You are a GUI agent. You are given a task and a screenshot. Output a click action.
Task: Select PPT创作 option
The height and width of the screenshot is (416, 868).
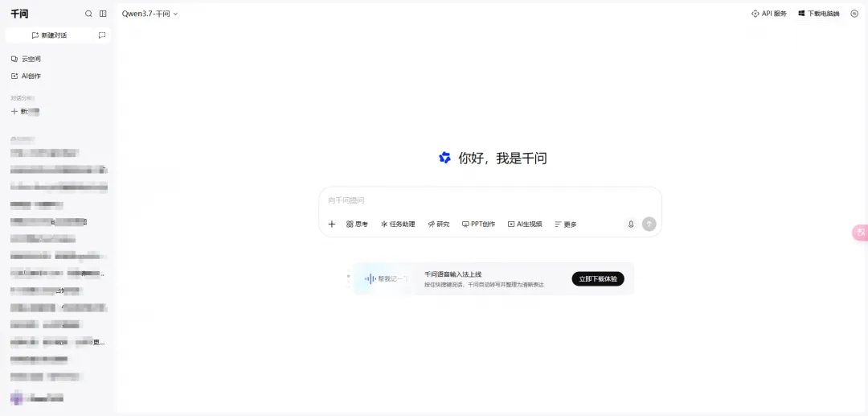[479, 224]
